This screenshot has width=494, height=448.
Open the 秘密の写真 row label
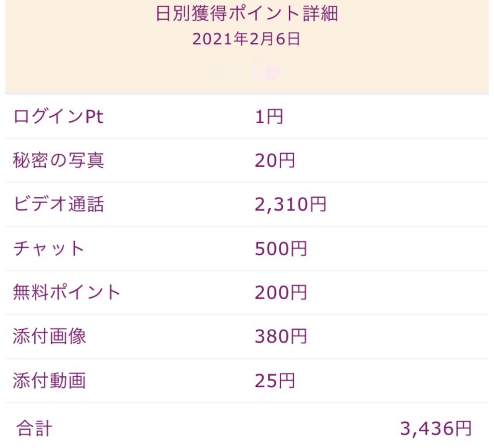pos(58,161)
